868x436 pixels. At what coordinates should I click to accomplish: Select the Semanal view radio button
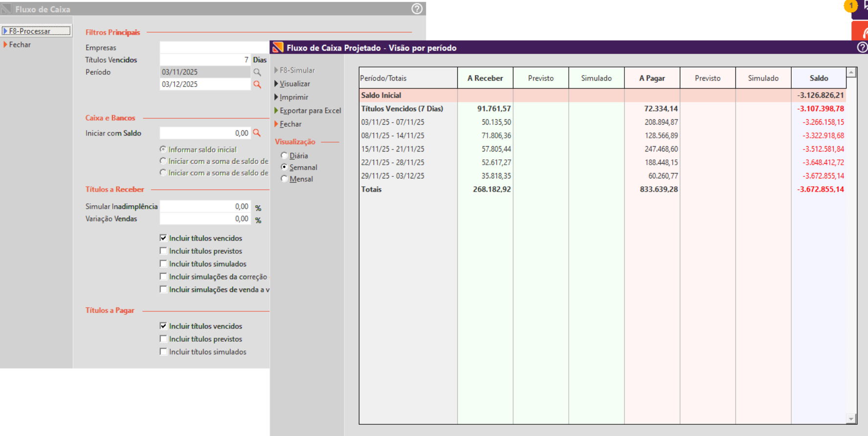(284, 167)
